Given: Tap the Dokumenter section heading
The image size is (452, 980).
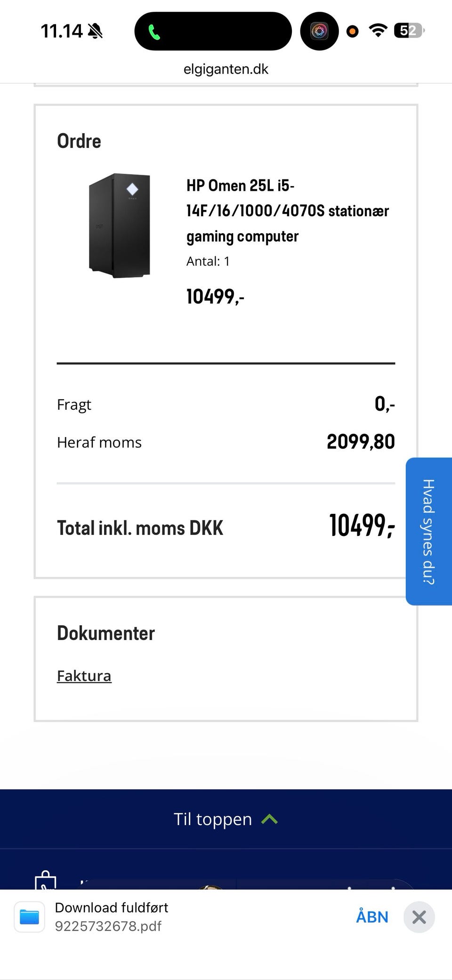Looking at the screenshot, I should click(106, 633).
